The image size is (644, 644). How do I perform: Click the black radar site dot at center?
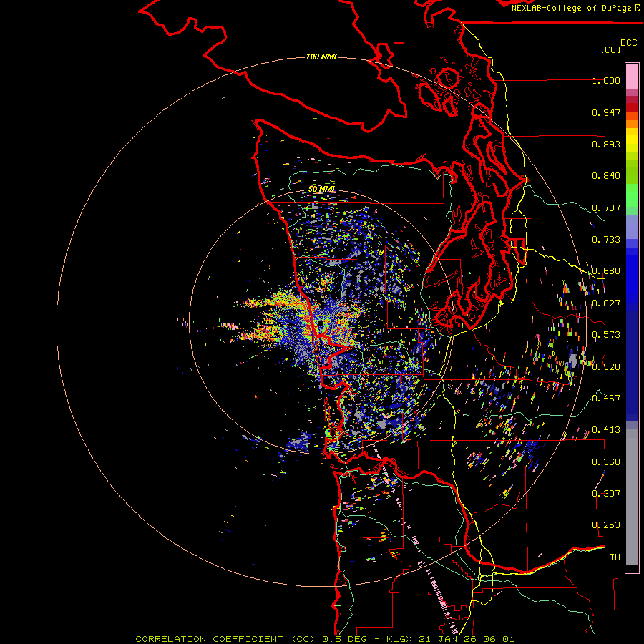[321, 323]
